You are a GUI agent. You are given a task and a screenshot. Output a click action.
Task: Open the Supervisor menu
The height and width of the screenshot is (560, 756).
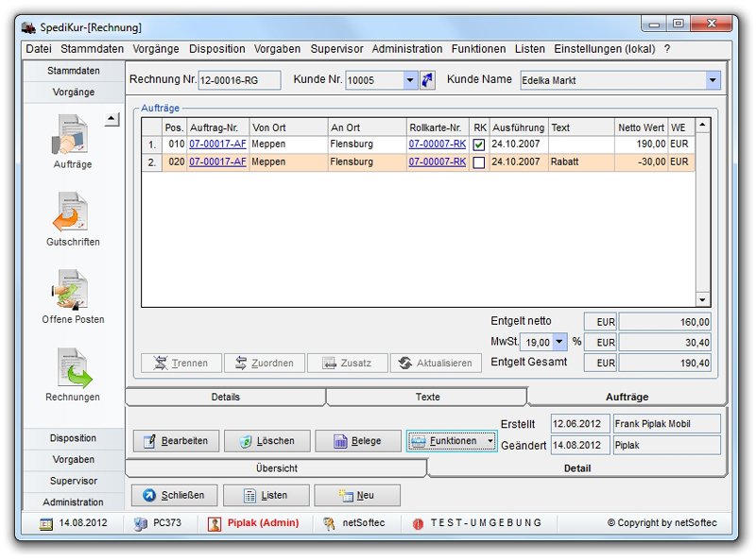(x=336, y=49)
